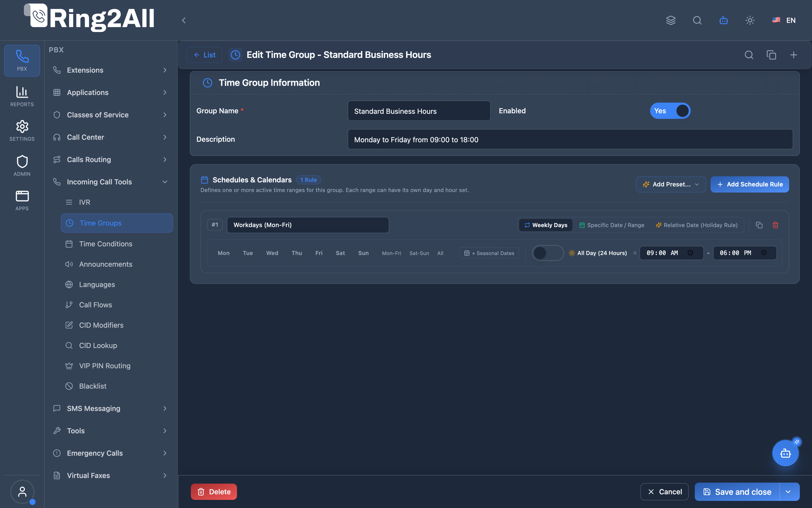Open the IVR menu item
This screenshot has height=508, width=812.
coord(117,202)
